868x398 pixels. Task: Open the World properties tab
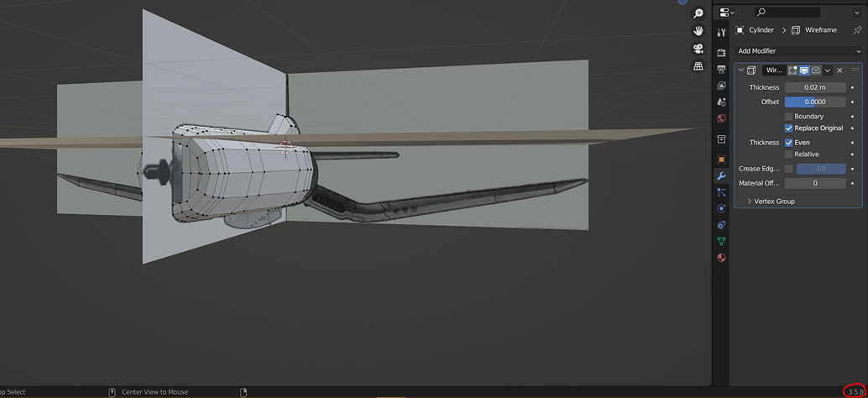[721, 118]
